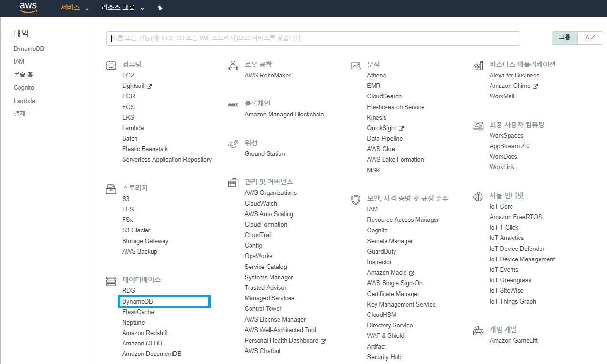The width and height of the screenshot is (607, 364).
Task: Open IAM from history sidebar
Action: pos(19,62)
